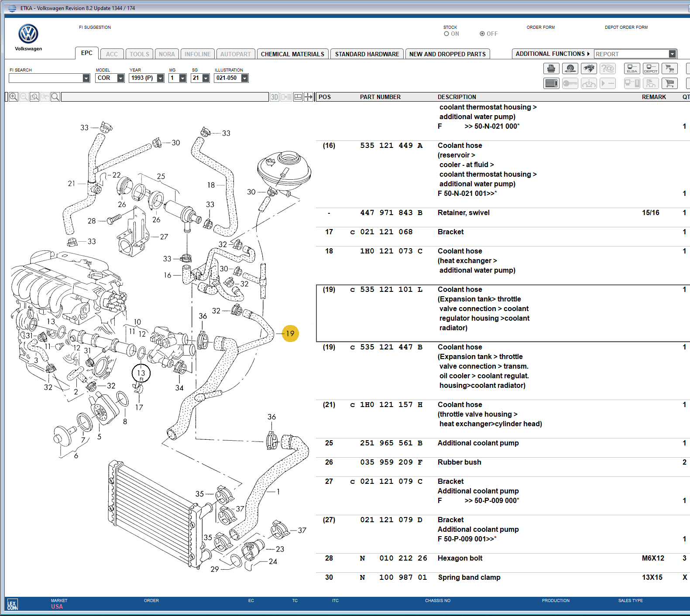The width and height of the screenshot is (690, 616).
Task: Open the YEAR dropdown showing 1993 (P)
Action: pyautogui.click(x=161, y=78)
